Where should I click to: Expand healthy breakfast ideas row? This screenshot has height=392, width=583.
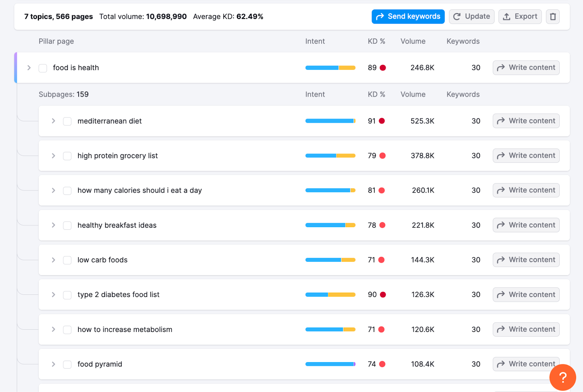click(54, 225)
